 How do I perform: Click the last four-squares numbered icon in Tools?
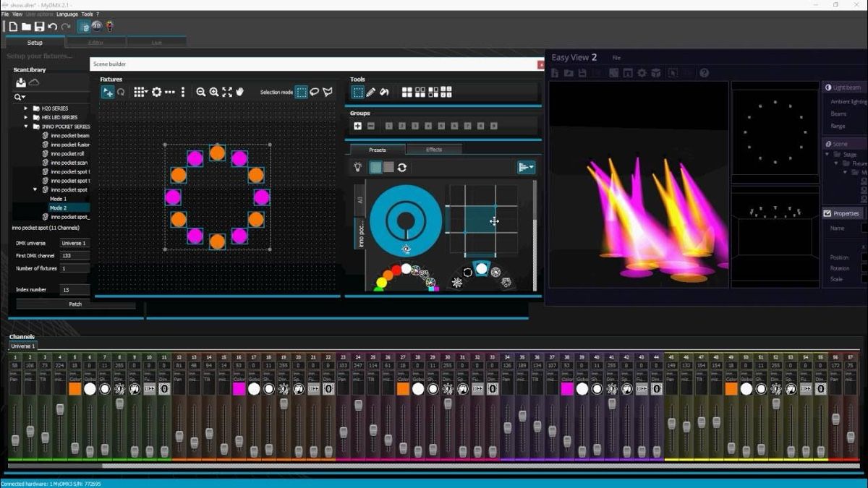click(446, 92)
